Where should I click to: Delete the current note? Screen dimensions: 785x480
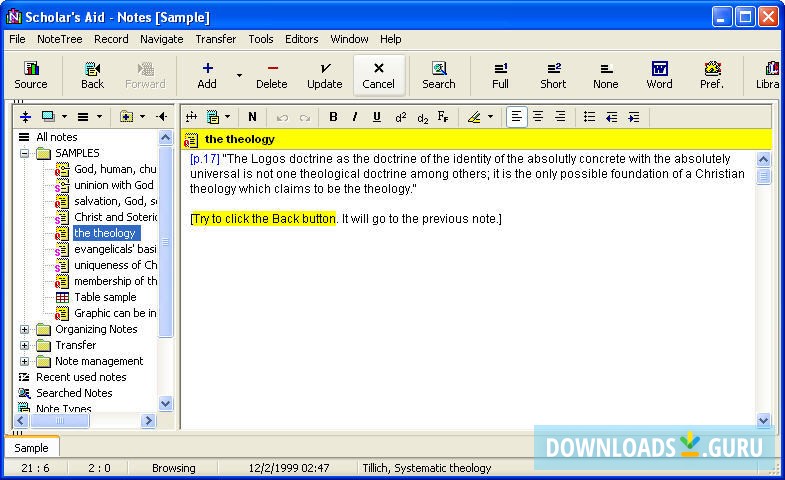click(x=272, y=75)
